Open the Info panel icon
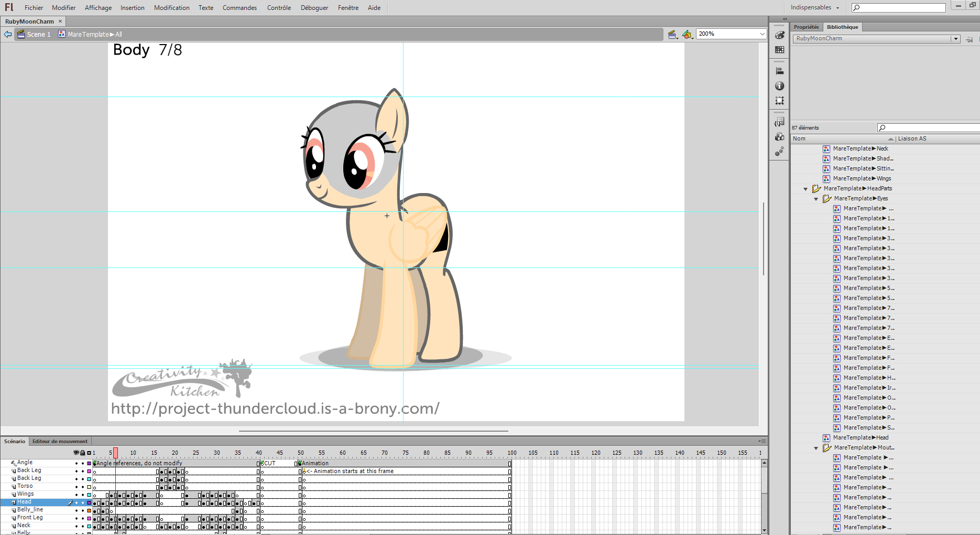980x535 pixels. pyautogui.click(x=780, y=86)
